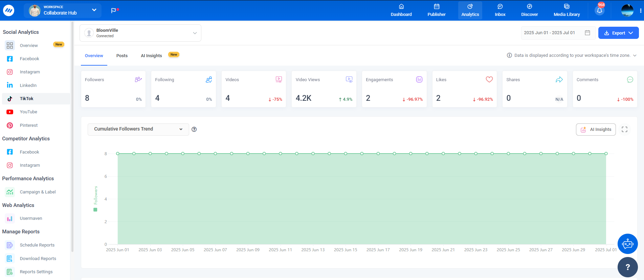Image resolution: width=644 pixels, height=280 pixels.
Task: Open the Cumulative Followers Trend dropdown
Action: pyautogui.click(x=138, y=129)
